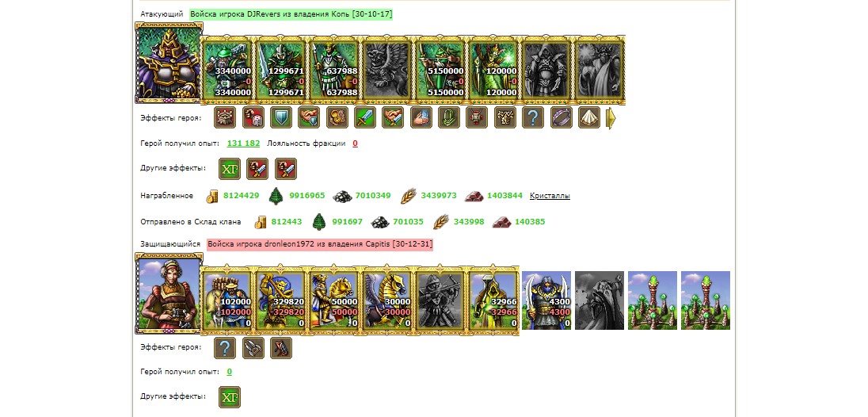The image size is (868, 417).
Task: Click the defender hero female portrait
Action: (169, 293)
